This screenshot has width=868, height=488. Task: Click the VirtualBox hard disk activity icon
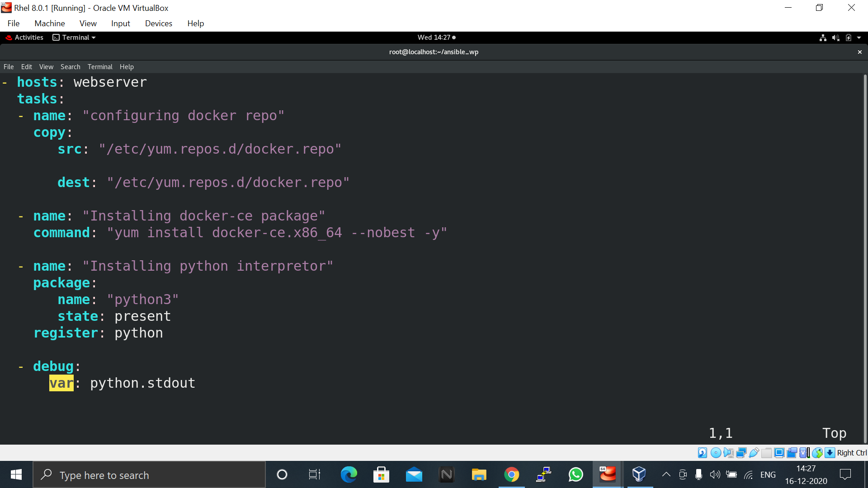[x=703, y=453]
